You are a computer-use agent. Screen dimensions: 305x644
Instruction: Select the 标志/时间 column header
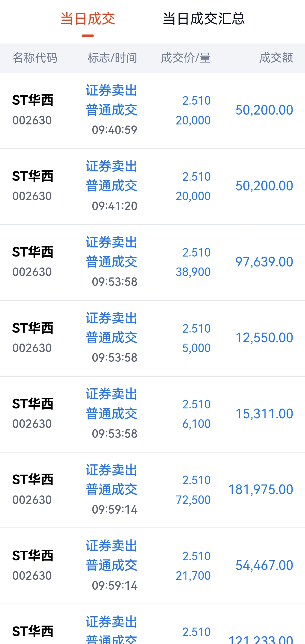(x=112, y=58)
